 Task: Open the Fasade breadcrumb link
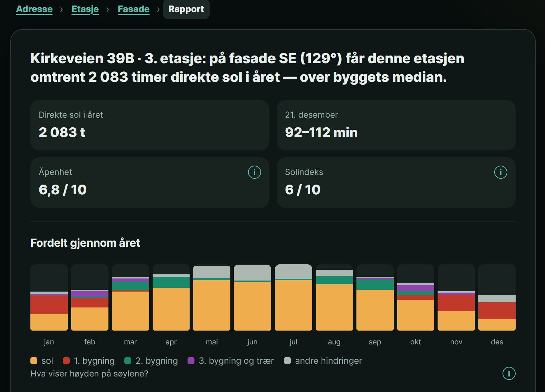point(134,9)
